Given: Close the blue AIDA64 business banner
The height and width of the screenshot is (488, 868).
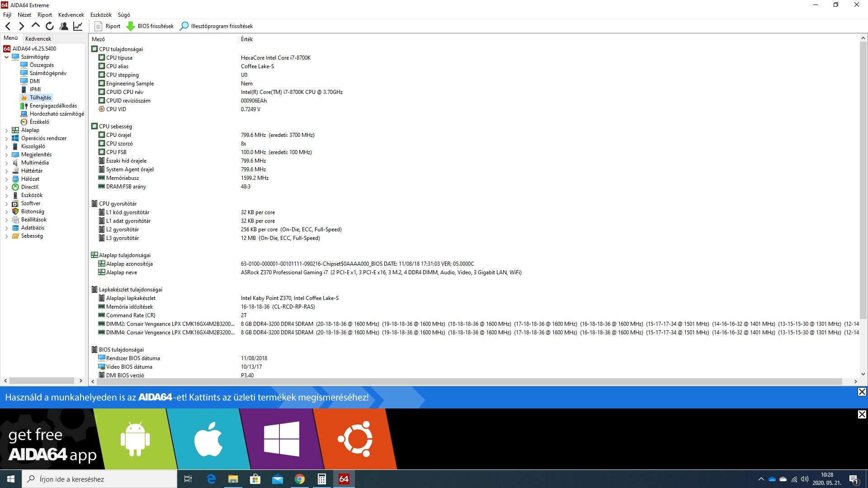Looking at the screenshot, I should [862, 392].
